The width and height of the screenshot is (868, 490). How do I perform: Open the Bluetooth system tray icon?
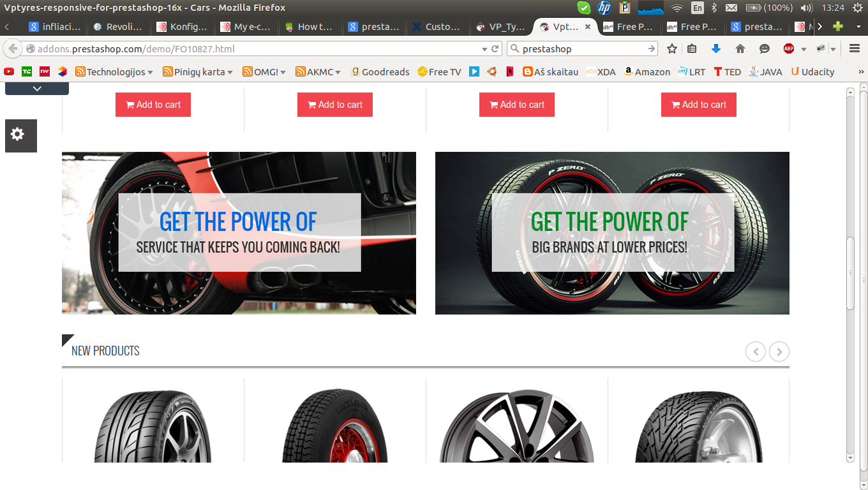[714, 8]
